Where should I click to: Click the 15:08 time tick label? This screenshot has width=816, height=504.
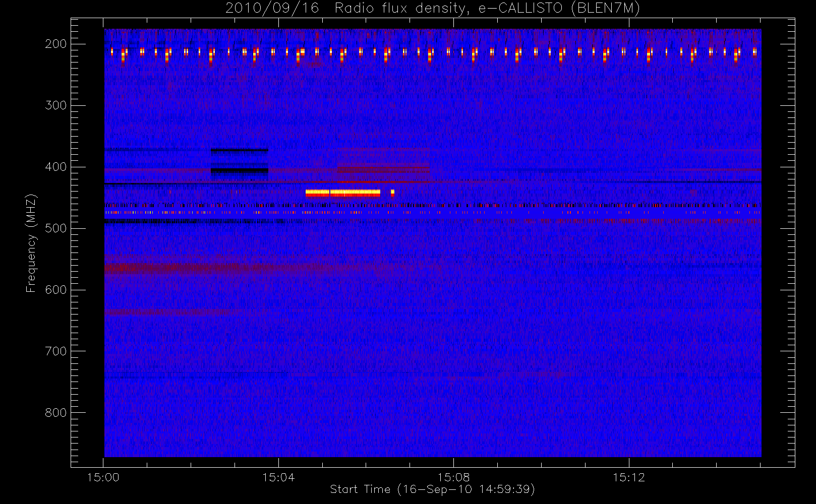tap(453, 477)
